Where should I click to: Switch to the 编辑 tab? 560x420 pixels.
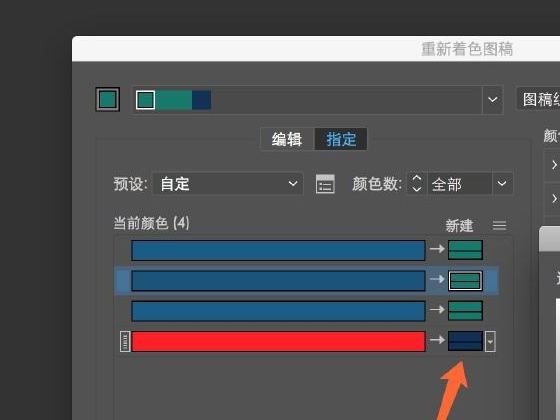(287, 139)
